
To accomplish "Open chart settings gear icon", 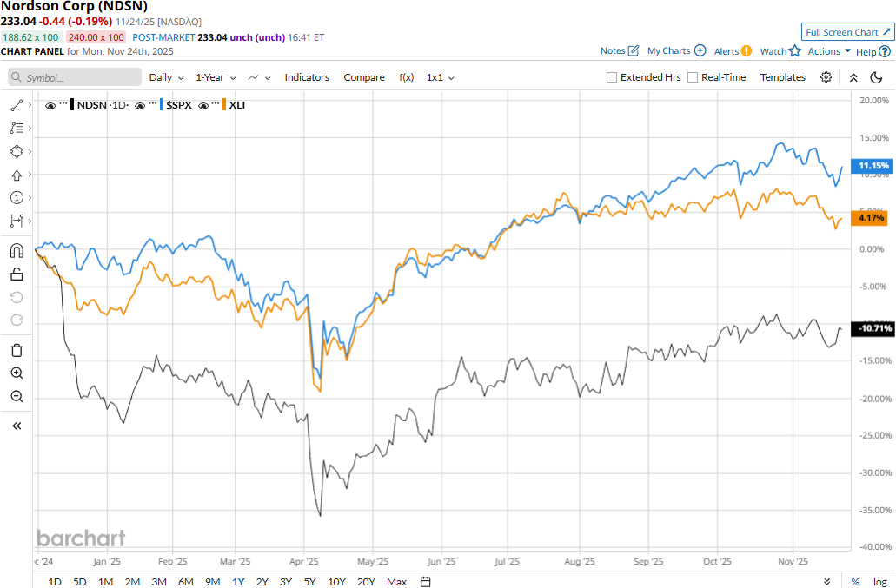I will [826, 77].
